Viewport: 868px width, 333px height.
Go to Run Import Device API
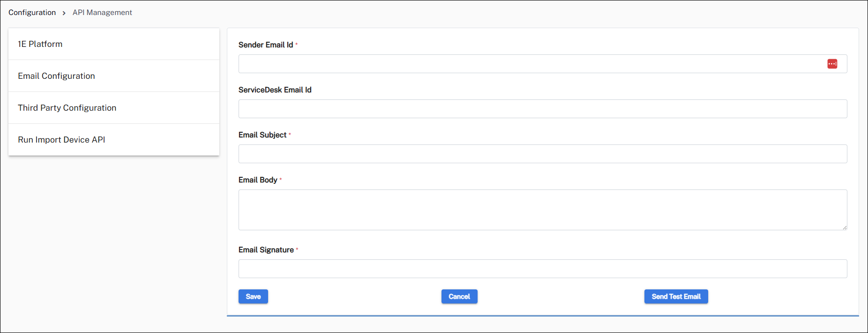[61, 140]
